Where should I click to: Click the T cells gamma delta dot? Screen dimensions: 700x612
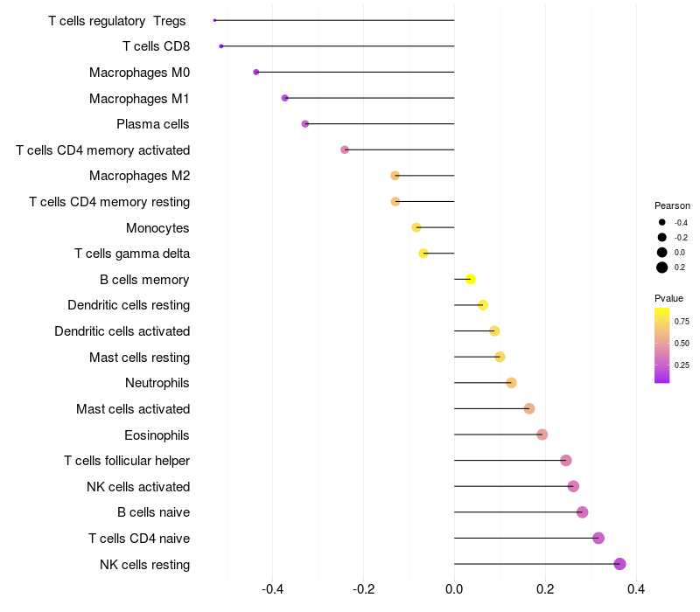[x=423, y=254]
